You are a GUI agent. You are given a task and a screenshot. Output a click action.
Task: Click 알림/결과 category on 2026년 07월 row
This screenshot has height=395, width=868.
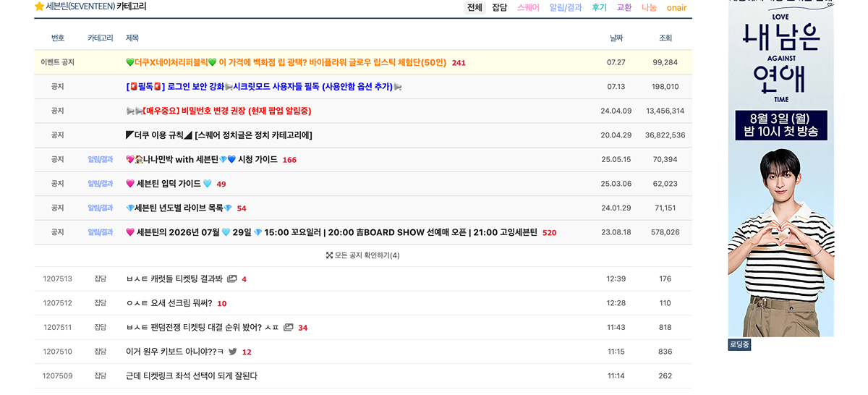click(x=101, y=232)
